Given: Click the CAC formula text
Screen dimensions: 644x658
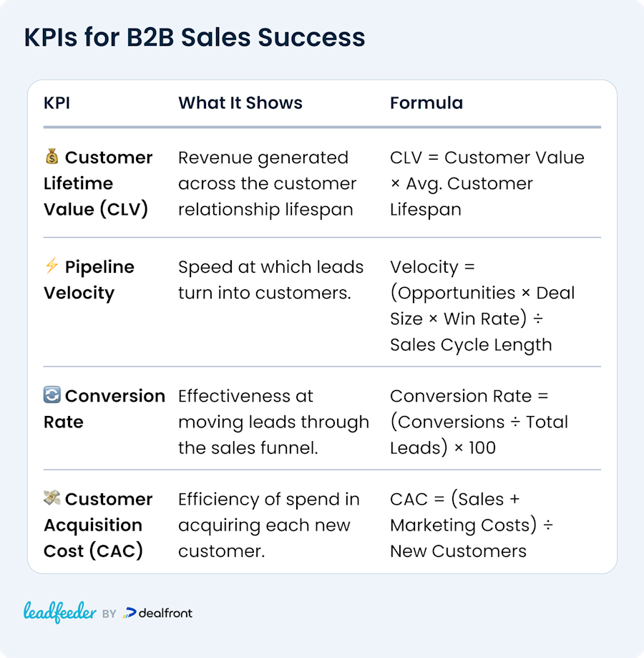Looking at the screenshot, I should click(x=472, y=525).
